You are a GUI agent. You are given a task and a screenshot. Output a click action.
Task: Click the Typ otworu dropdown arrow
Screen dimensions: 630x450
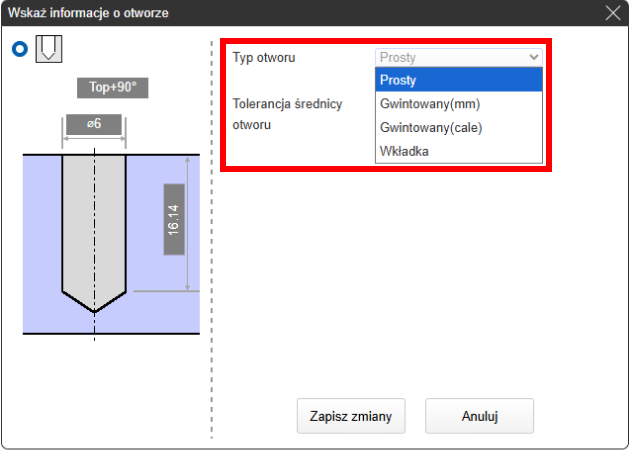pyautogui.click(x=533, y=58)
